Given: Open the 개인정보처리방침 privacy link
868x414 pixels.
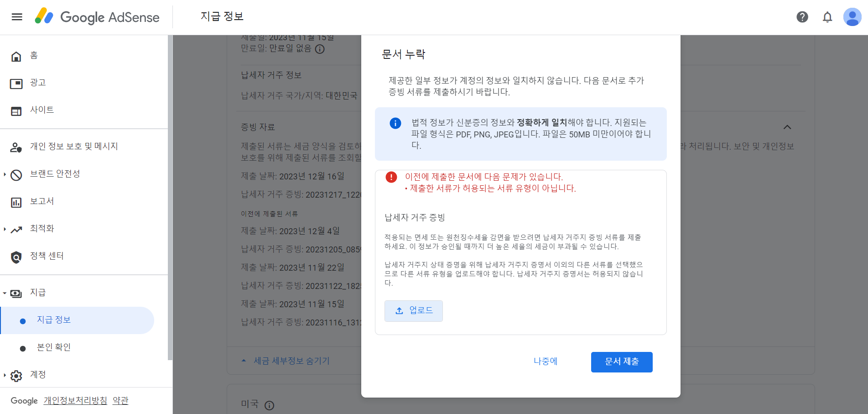Looking at the screenshot, I should pos(74,400).
